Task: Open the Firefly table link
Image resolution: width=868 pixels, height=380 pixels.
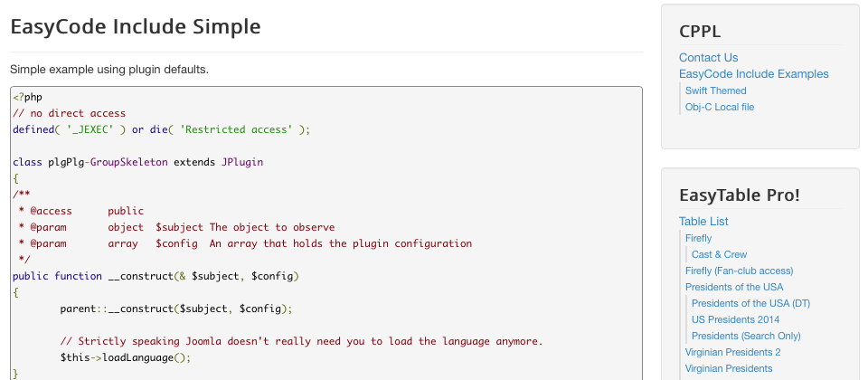Action: point(698,238)
